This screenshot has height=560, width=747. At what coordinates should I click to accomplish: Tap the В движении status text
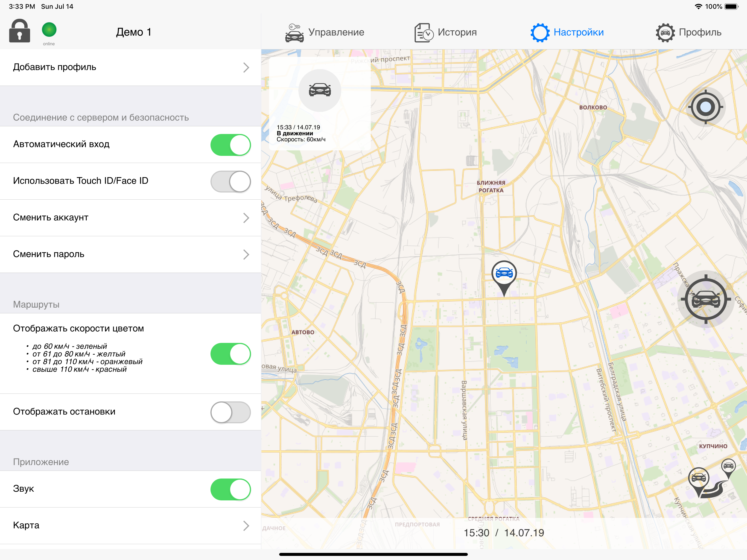[x=295, y=133]
